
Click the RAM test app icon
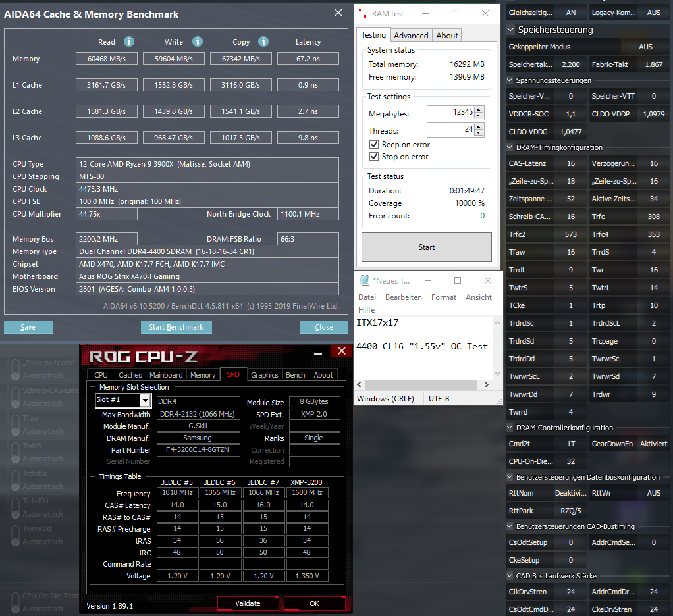point(363,13)
